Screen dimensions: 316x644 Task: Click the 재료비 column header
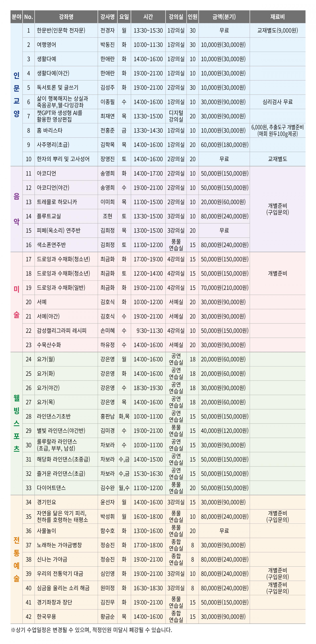click(277, 17)
